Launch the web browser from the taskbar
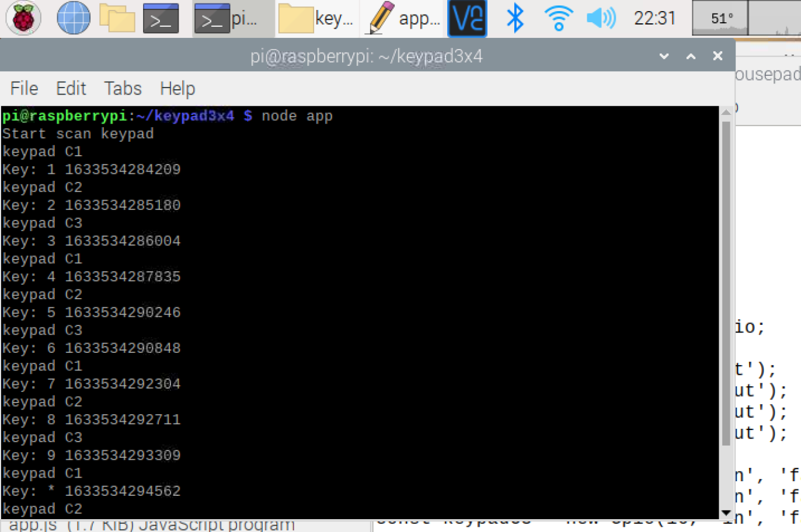Viewport: 801px width, 532px height. tap(72, 17)
